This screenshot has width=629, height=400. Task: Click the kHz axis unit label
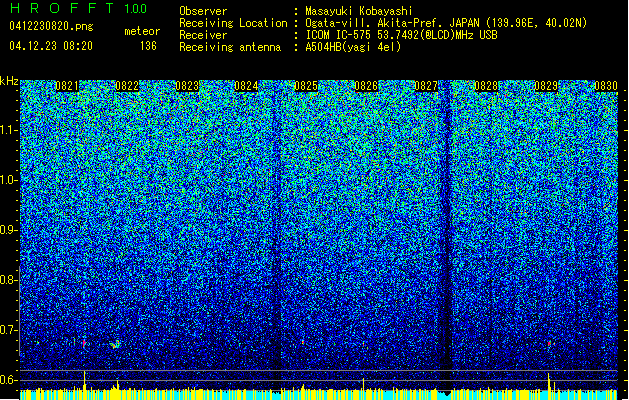point(9,81)
